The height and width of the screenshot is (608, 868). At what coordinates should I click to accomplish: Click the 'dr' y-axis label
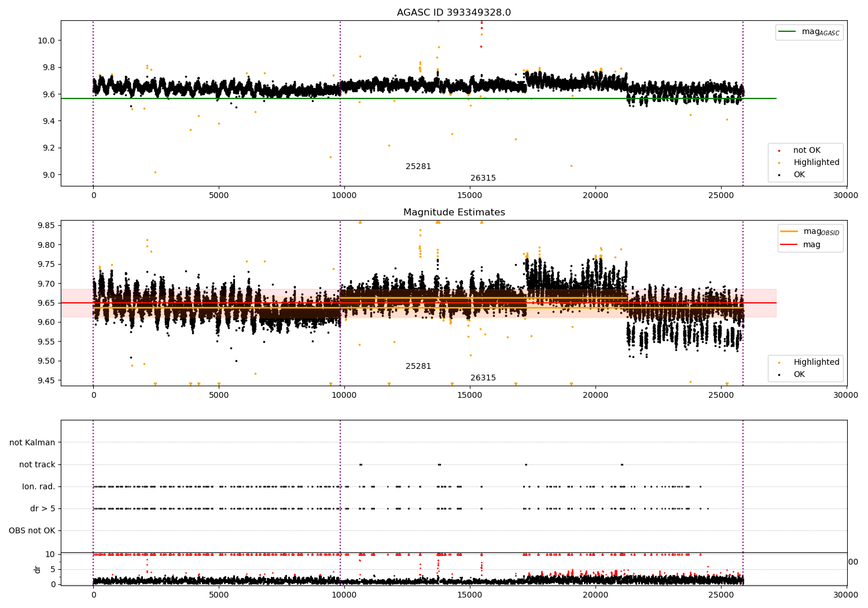(x=38, y=569)
